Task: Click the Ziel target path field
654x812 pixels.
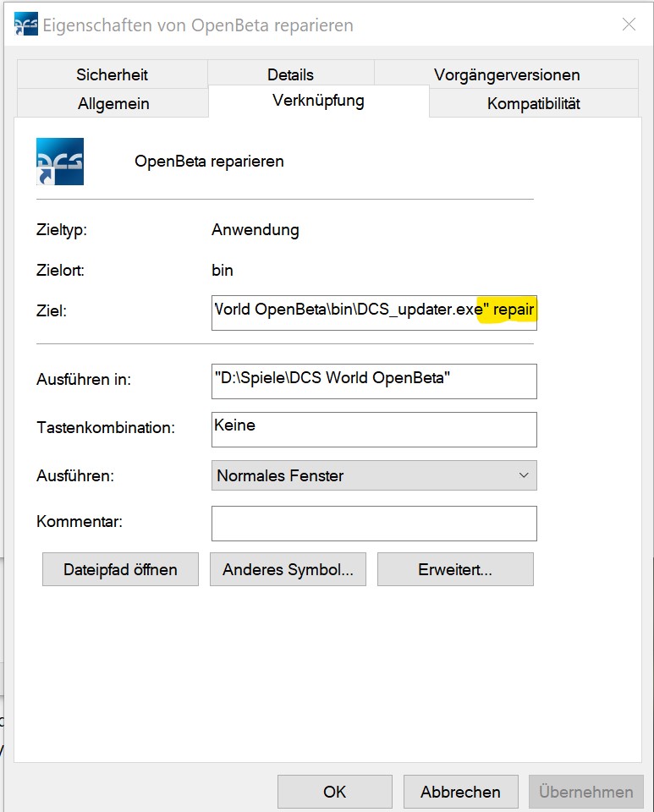Action: 373,310
